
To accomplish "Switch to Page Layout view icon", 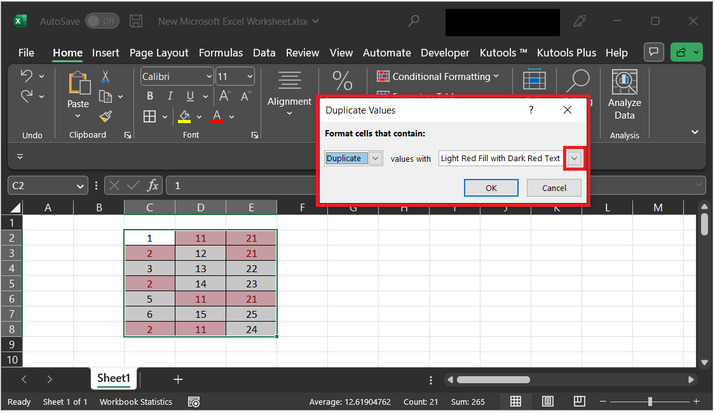I will (548, 401).
